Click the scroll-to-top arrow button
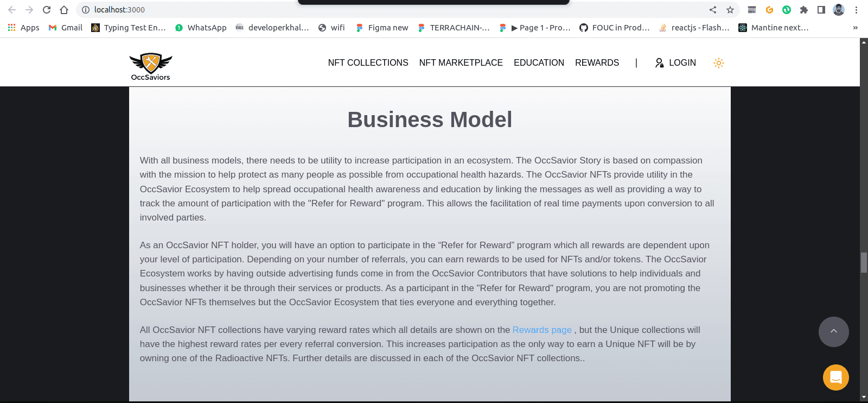 tap(834, 332)
